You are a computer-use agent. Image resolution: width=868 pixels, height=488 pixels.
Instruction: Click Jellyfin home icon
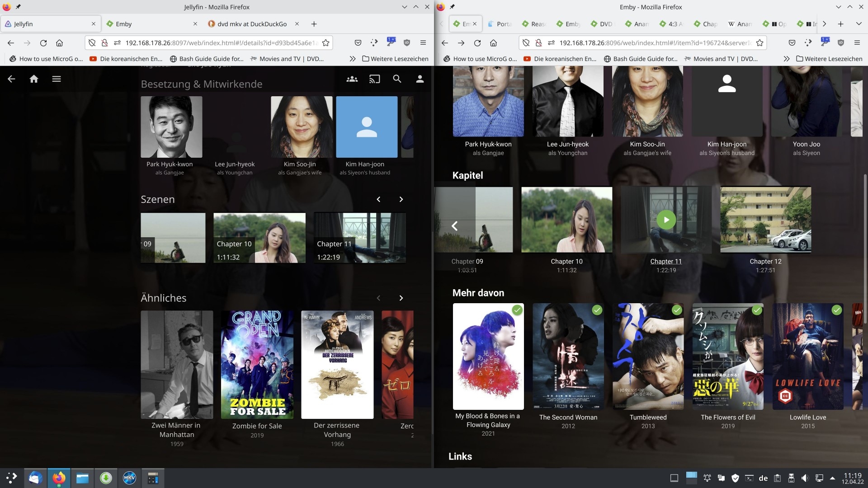click(34, 79)
